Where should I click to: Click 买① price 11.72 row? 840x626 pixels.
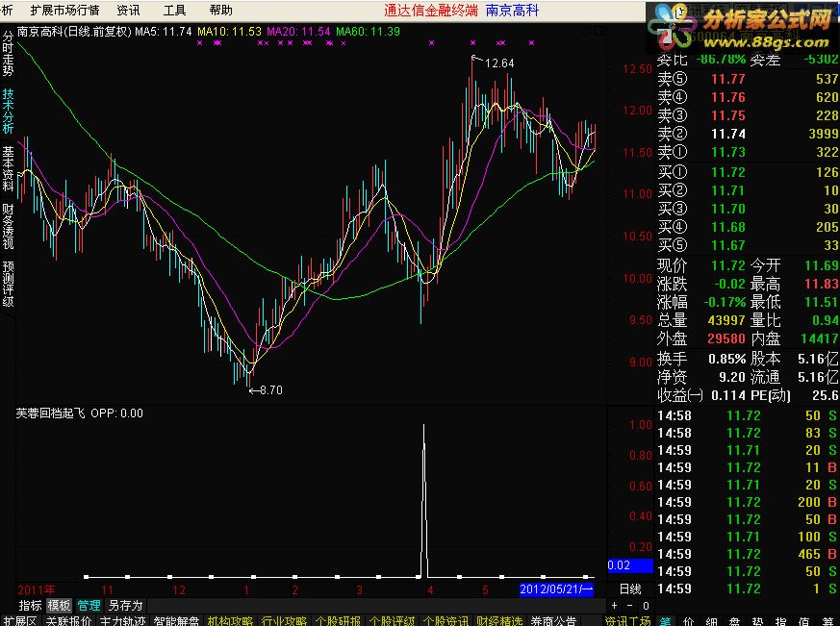click(x=748, y=172)
